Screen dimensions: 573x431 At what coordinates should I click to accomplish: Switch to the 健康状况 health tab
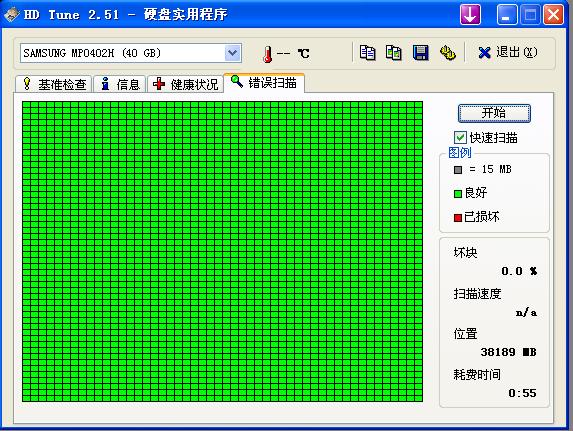click(185, 84)
